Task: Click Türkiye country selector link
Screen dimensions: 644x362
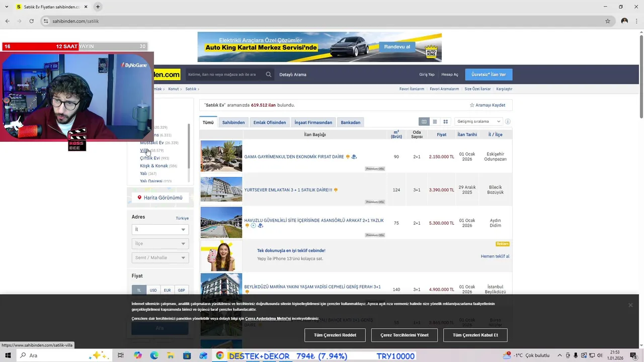Action: (182, 218)
